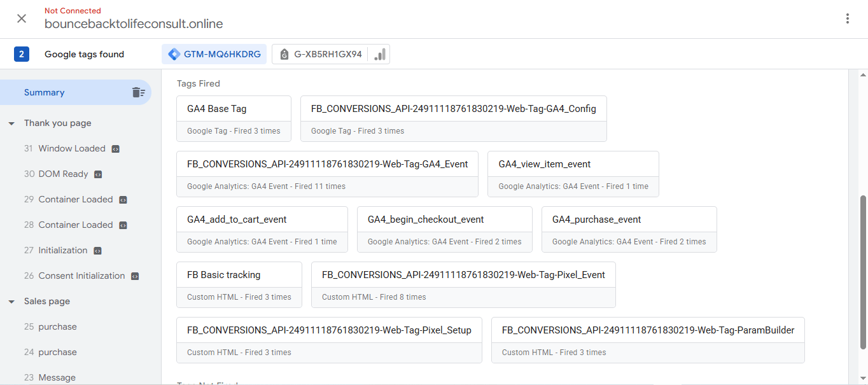
Task: Open the FB Basic tracking tag card
Action: pyautogui.click(x=239, y=284)
